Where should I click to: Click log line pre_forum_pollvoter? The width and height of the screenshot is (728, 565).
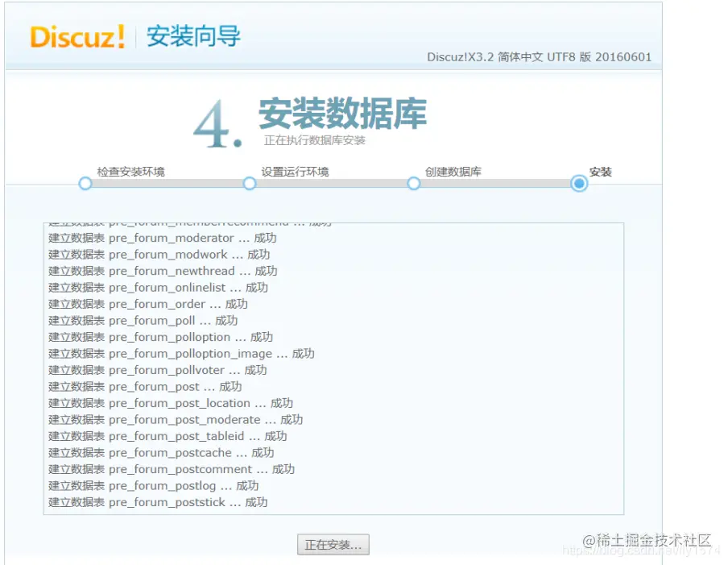point(158,370)
